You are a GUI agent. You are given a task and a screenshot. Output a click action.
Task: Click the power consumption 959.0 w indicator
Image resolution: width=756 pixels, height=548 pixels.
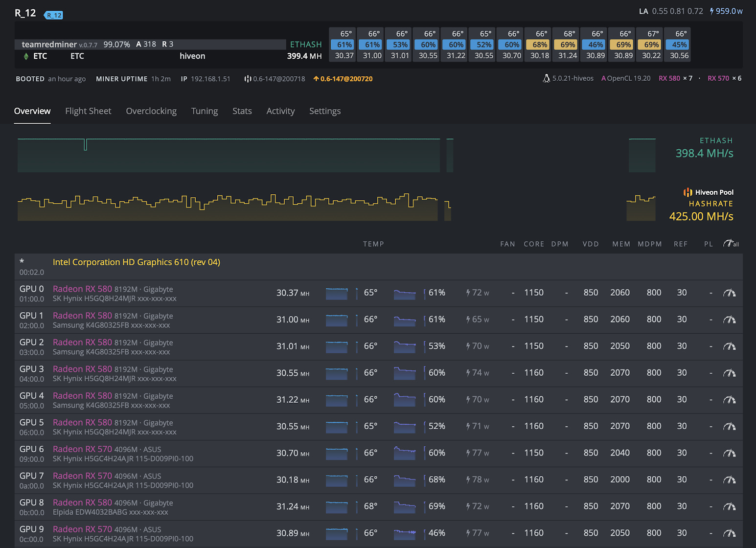[x=726, y=11]
